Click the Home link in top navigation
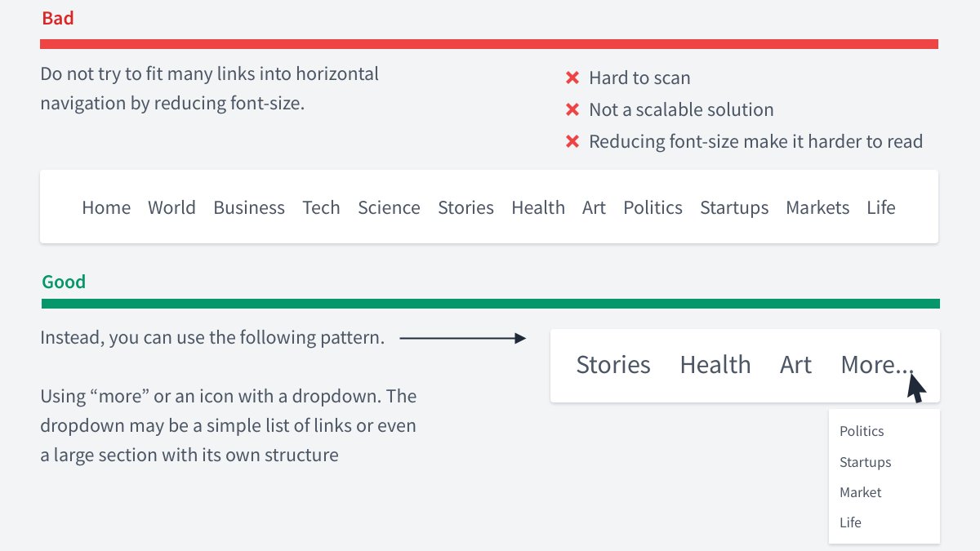980x551 pixels. click(x=106, y=207)
